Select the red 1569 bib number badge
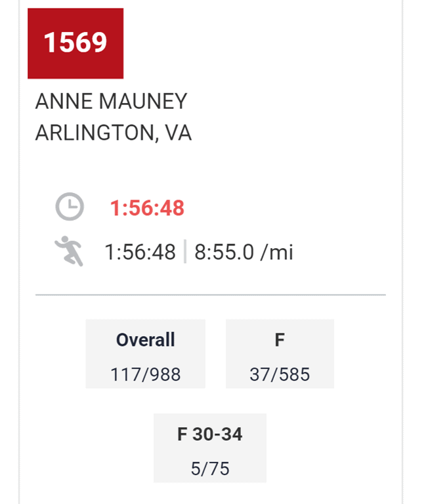Viewport: 428px width, 504px height. coord(75,43)
